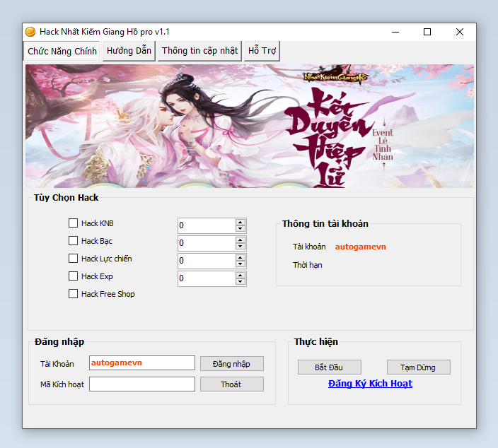Open the Thông tin cập nhật tab
The width and height of the screenshot is (498, 448).
(199, 51)
